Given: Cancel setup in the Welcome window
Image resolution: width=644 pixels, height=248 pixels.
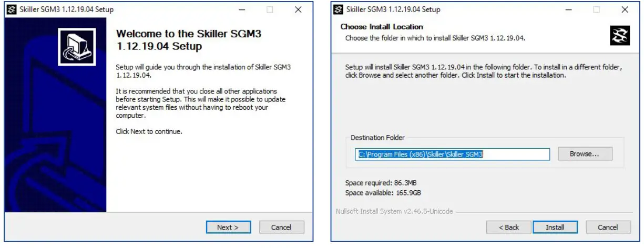Looking at the screenshot, I should pyautogui.click(x=281, y=227).
